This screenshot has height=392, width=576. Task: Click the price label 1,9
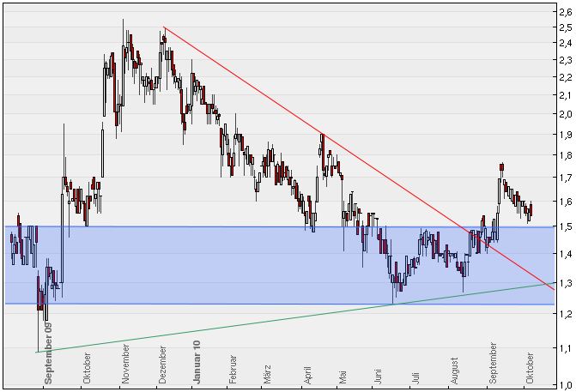(566, 135)
